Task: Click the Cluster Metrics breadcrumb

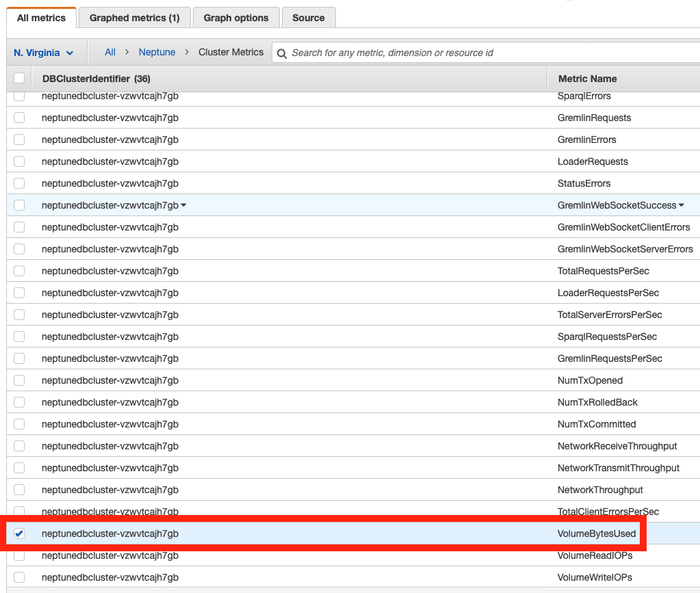Action: click(231, 52)
